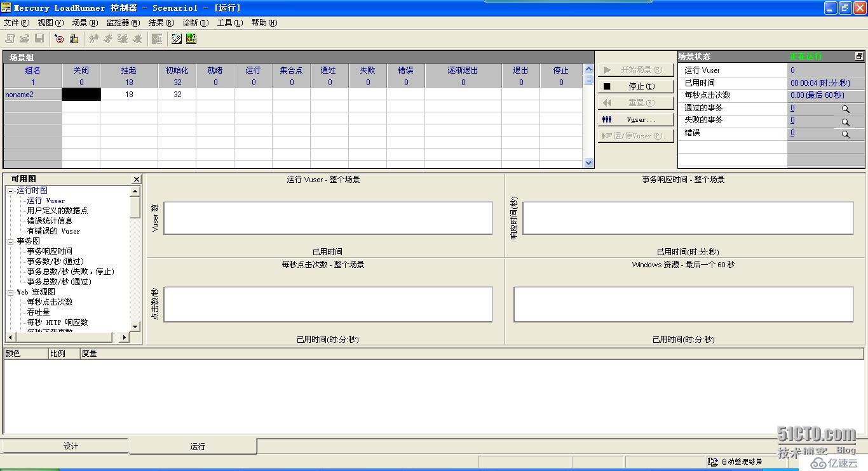Open details magnifier for 通过的事务
This screenshot has height=471, width=868.
[x=846, y=109]
